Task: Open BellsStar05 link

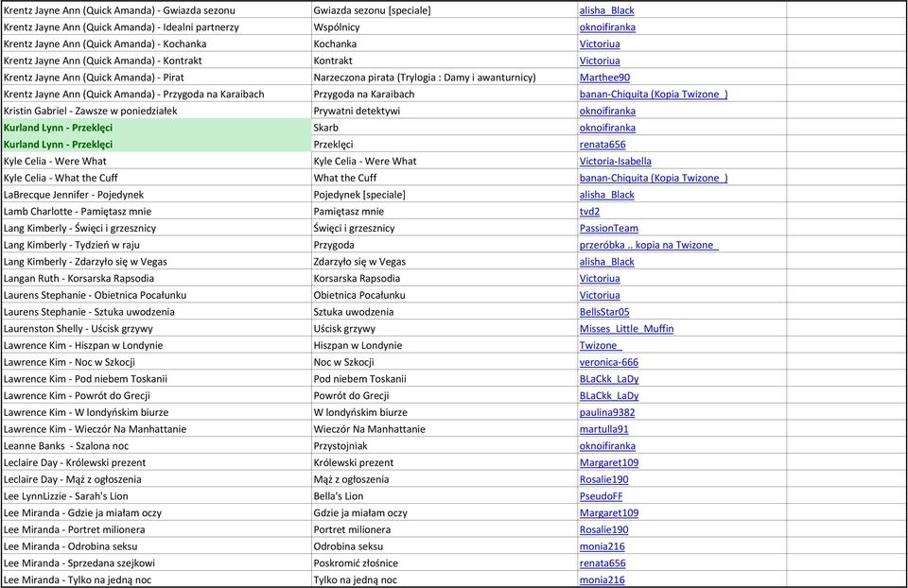Action: (604, 313)
